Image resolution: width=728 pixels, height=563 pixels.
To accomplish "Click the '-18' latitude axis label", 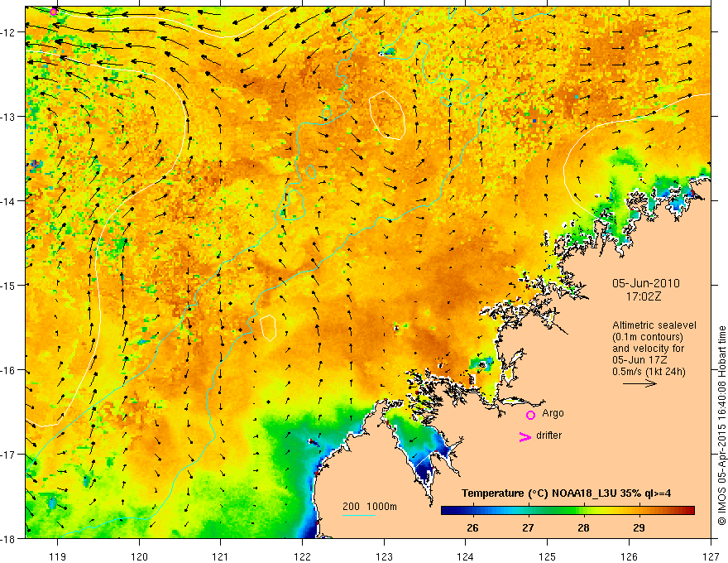I will pos(10,539).
